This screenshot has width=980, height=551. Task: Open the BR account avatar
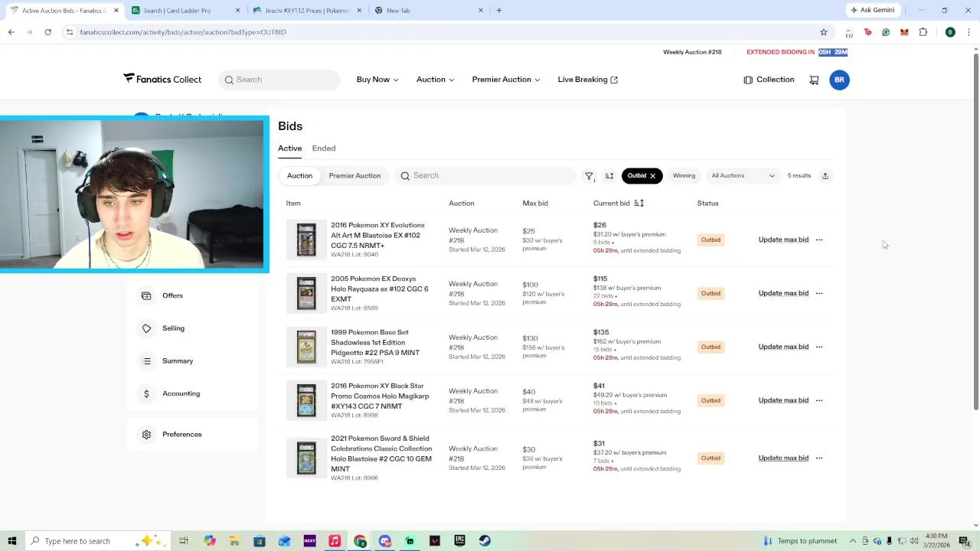point(839,80)
